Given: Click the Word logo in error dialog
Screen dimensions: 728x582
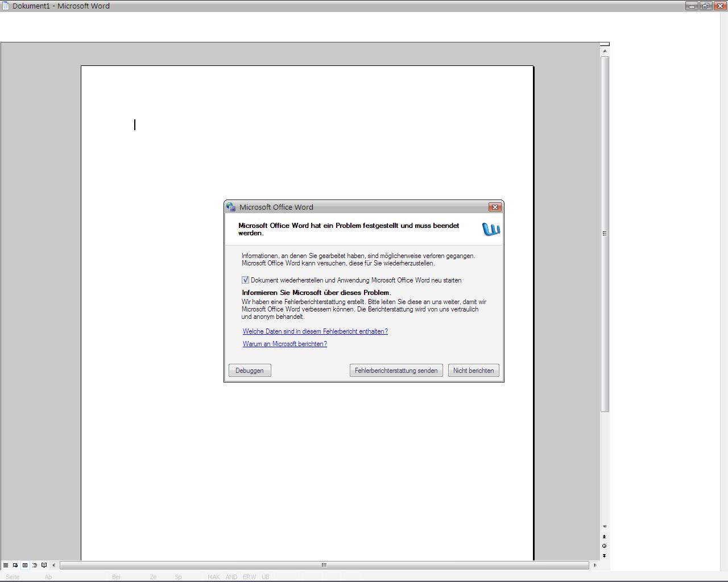Looking at the screenshot, I should [x=491, y=229].
